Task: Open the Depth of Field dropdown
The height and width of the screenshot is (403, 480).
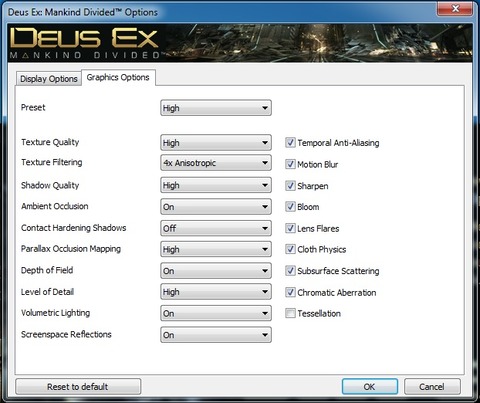Action: click(x=216, y=271)
